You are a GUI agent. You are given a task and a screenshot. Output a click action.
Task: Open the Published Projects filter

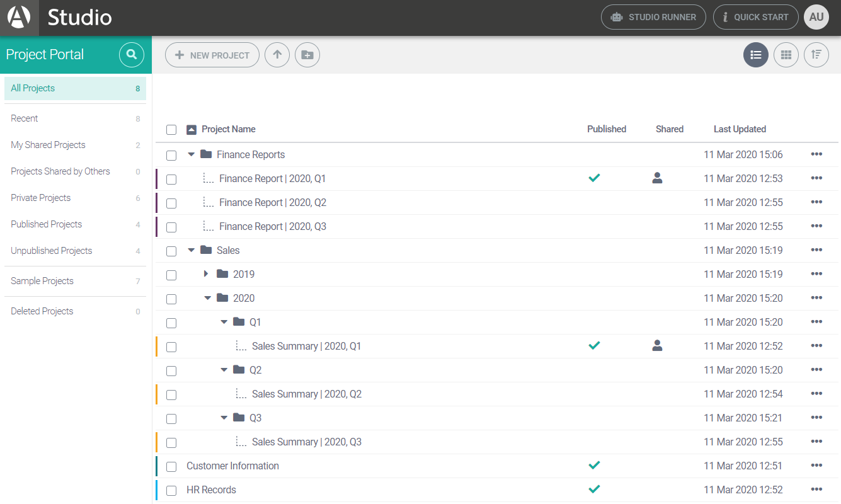click(x=47, y=224)
